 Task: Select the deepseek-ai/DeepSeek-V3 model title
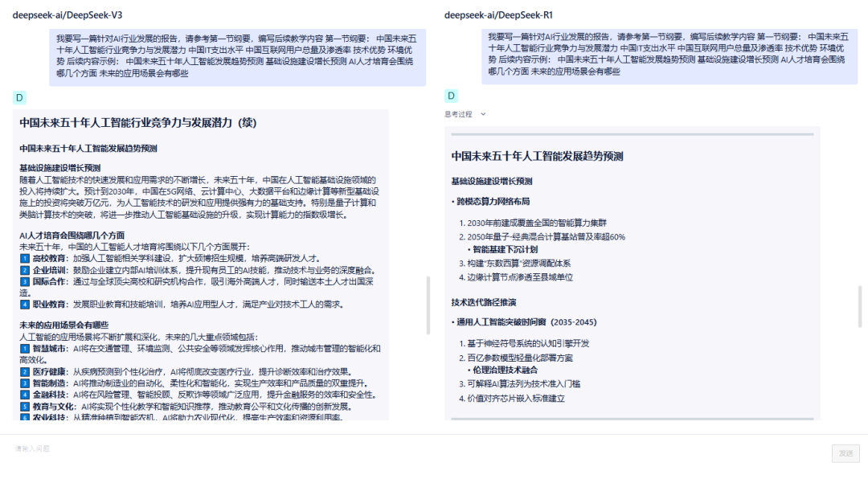[x=68, y=15]
